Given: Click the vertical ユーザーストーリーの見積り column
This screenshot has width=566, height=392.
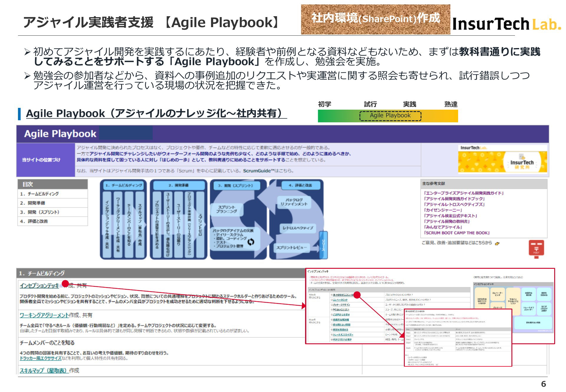Looking at the screenshot, I should 178,225.
